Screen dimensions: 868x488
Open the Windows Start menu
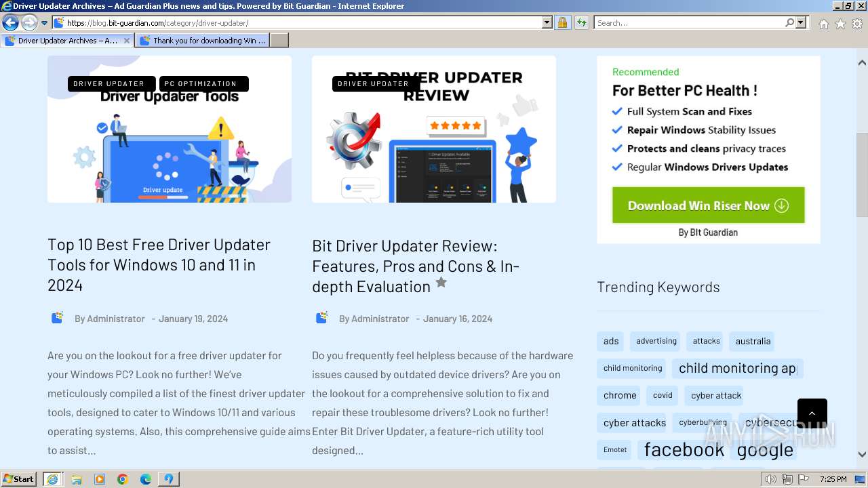pyautogui.click(x=19, y=479)
